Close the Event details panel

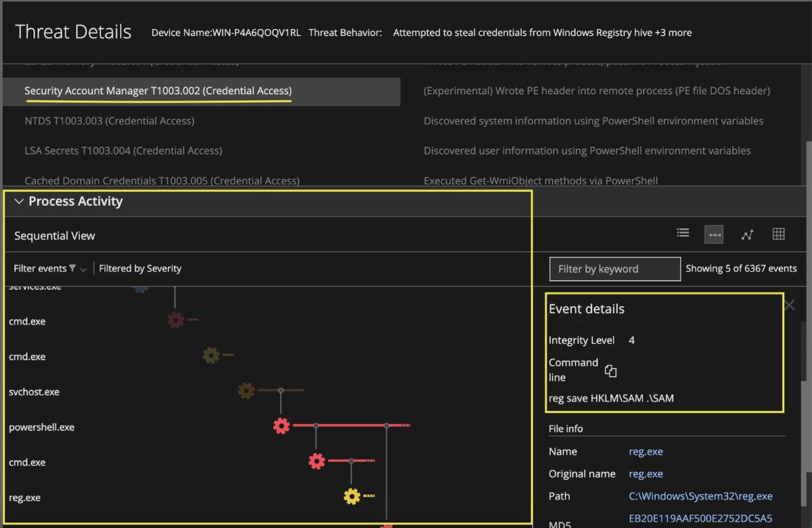click(x=789, y=305)
